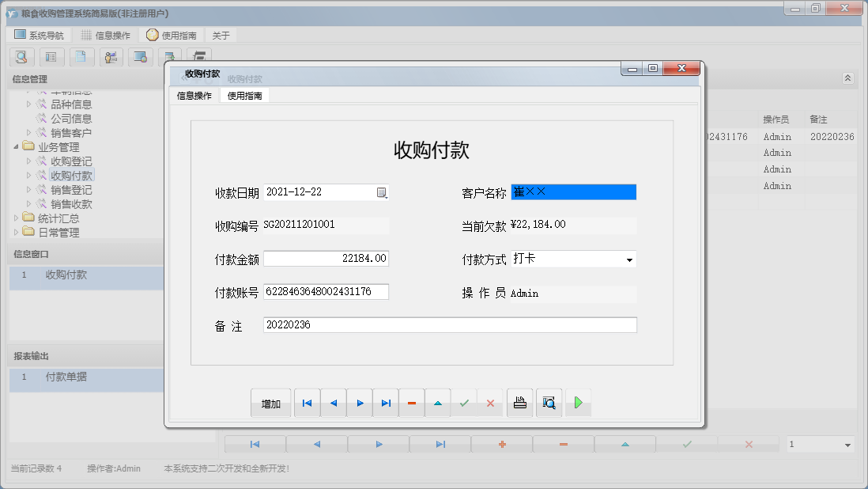Click the personnel management icon on the toolbar
The width and height of the screenshot is (868, 489).
[x=111, y=57]
